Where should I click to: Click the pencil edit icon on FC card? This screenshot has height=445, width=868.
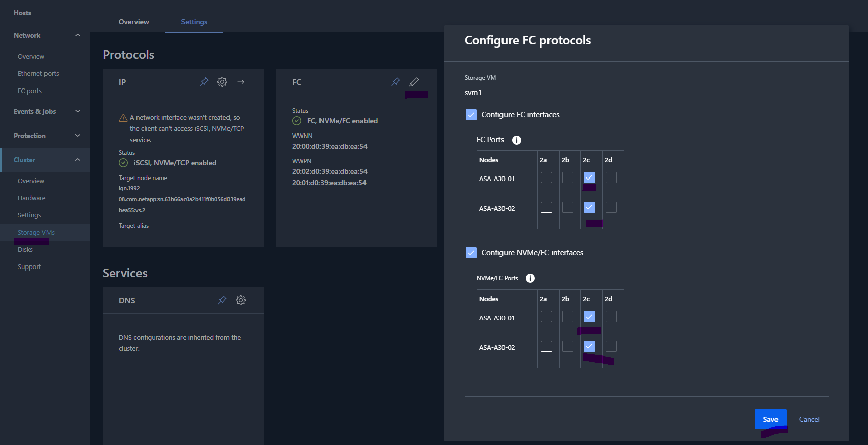coord(414,82)
